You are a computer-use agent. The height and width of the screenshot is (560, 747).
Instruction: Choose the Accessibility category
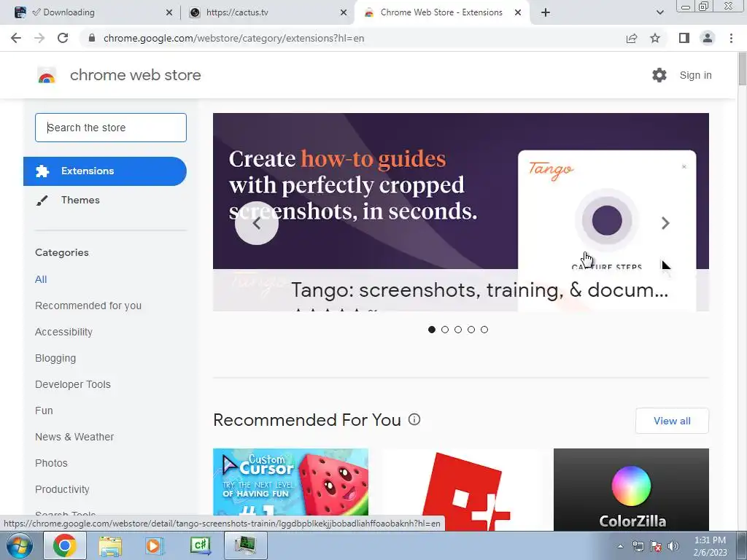click(x=63, y=332)
